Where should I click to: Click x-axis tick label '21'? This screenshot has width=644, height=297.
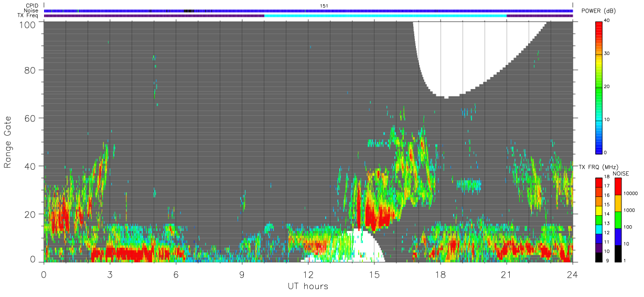(506, 274)
